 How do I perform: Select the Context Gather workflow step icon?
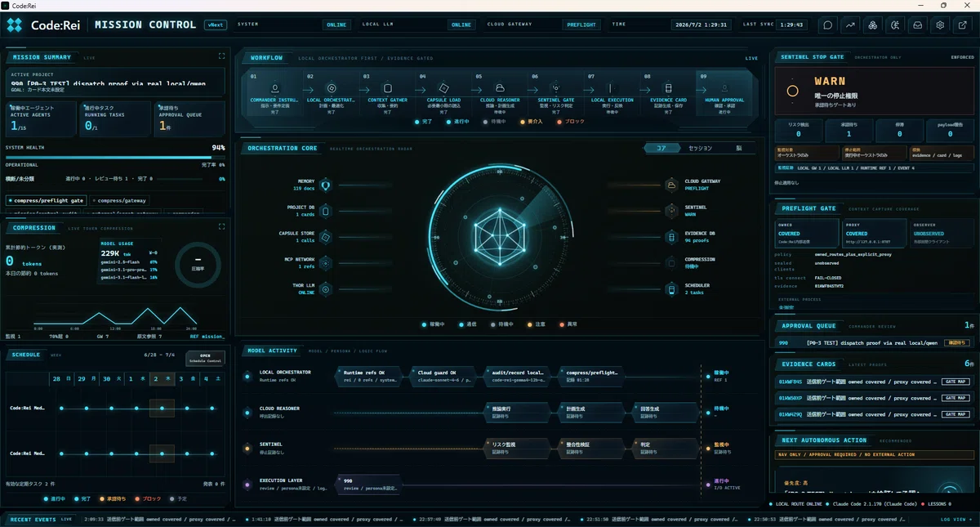pyautogui.click(x=388, y=88)
